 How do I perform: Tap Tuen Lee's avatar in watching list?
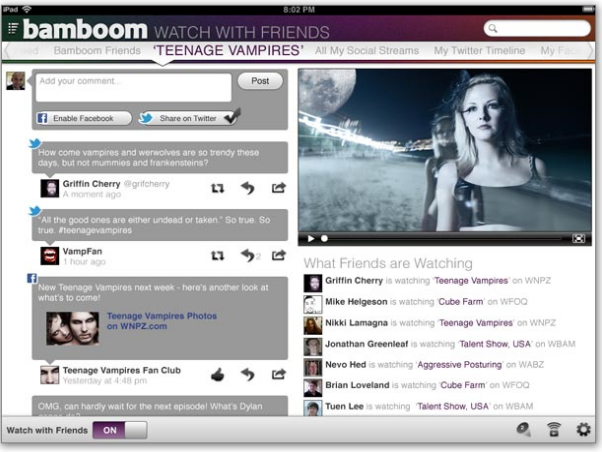coord(313,408)
